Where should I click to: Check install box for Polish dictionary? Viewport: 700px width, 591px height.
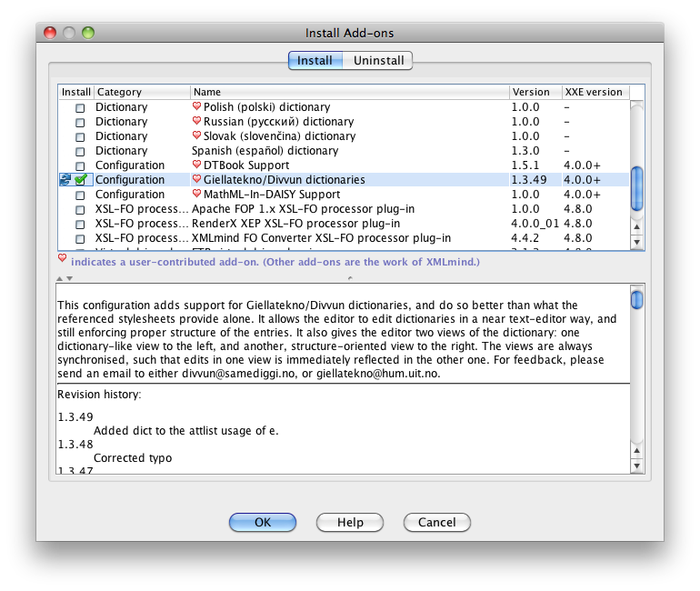coord(80,108)
